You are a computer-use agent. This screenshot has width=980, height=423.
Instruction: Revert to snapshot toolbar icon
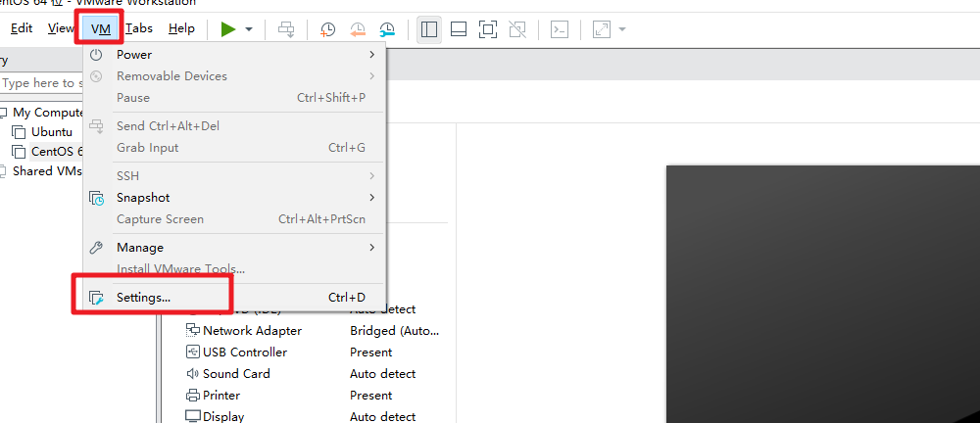[358, 29]
